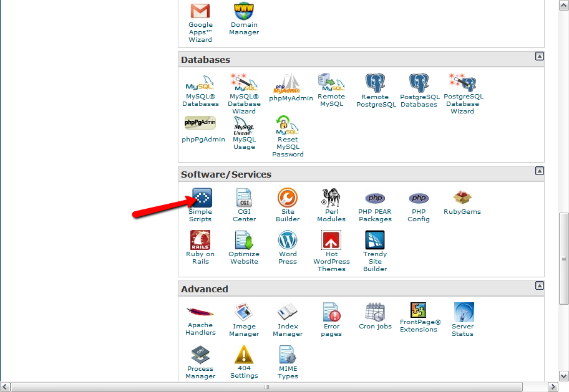Open the Simple Scripts icon

202,198
